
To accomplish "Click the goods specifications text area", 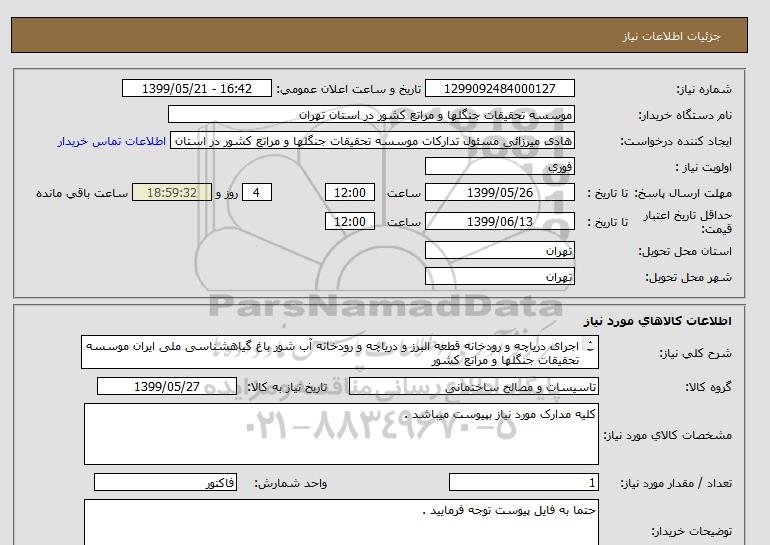I will coord(341,434).
